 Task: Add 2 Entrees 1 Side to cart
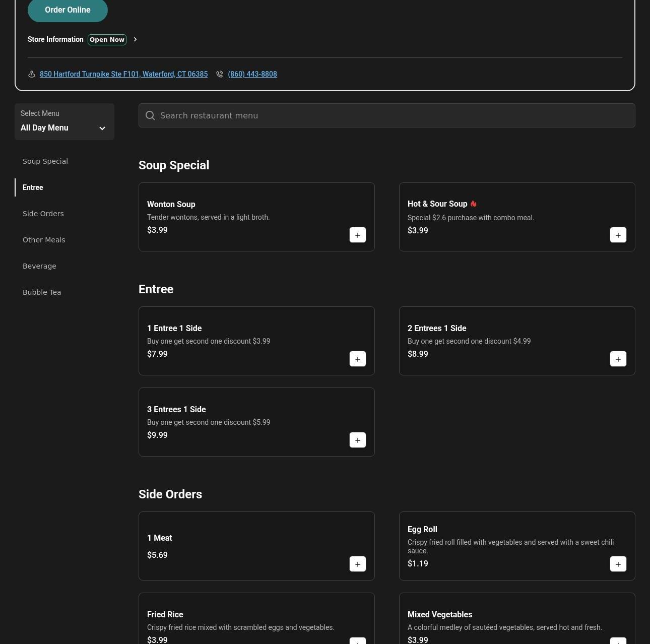click(618, 359)
